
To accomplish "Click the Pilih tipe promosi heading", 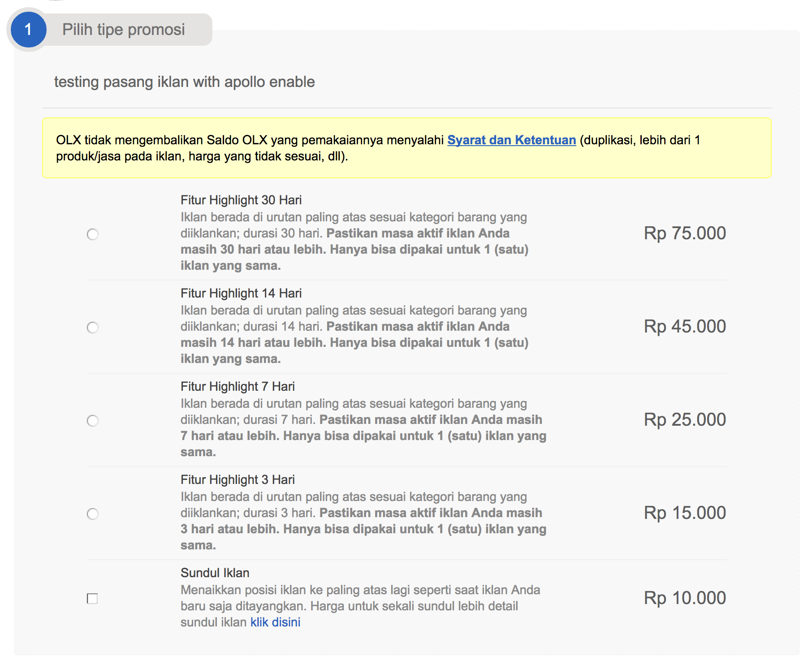I will coord(124,30).
